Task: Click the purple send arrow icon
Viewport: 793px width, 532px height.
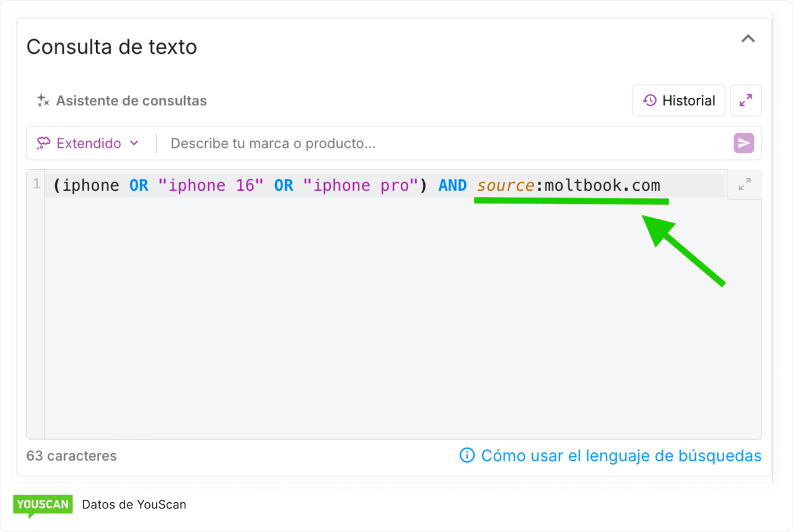Action: [743, 143]
